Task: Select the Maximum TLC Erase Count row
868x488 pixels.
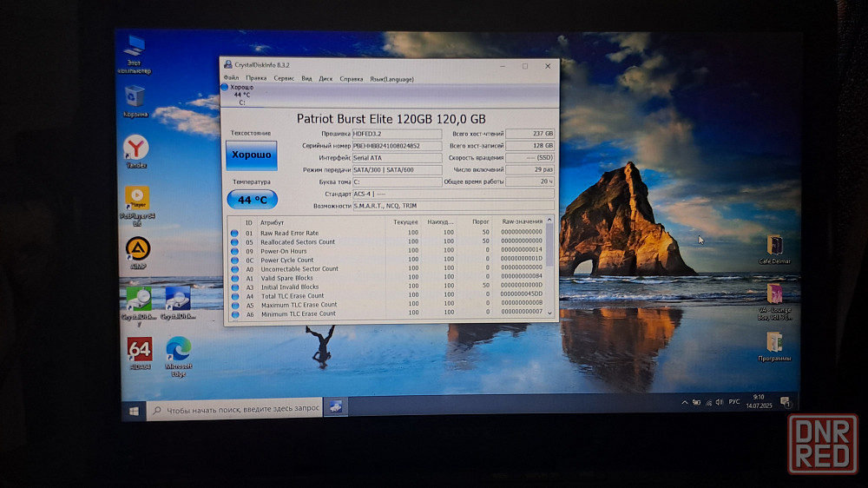Action: point(387,305)
